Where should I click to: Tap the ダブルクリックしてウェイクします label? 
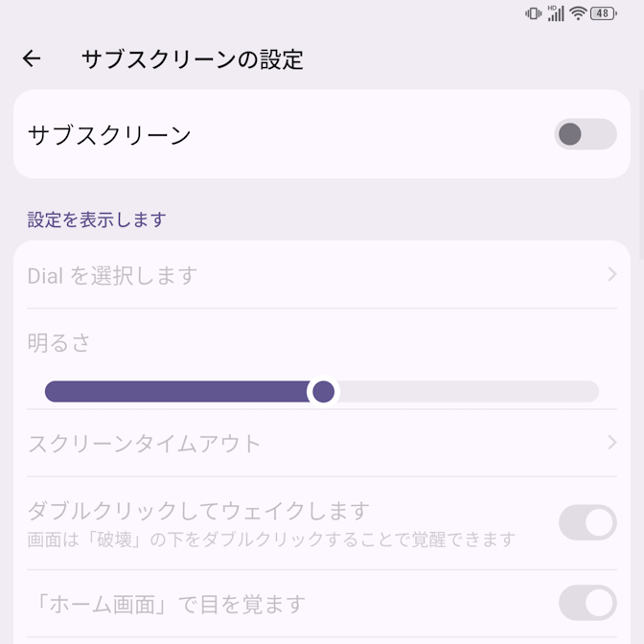(198, 511)
